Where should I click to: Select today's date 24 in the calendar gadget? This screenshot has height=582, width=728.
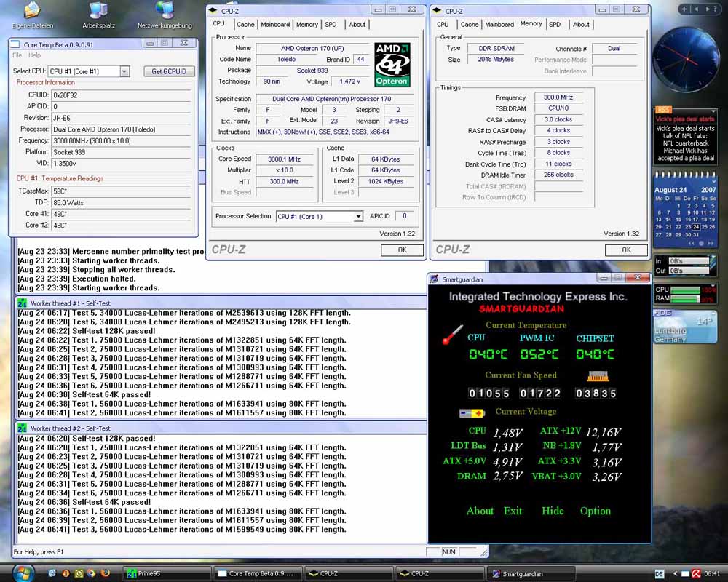coord(696,227)
